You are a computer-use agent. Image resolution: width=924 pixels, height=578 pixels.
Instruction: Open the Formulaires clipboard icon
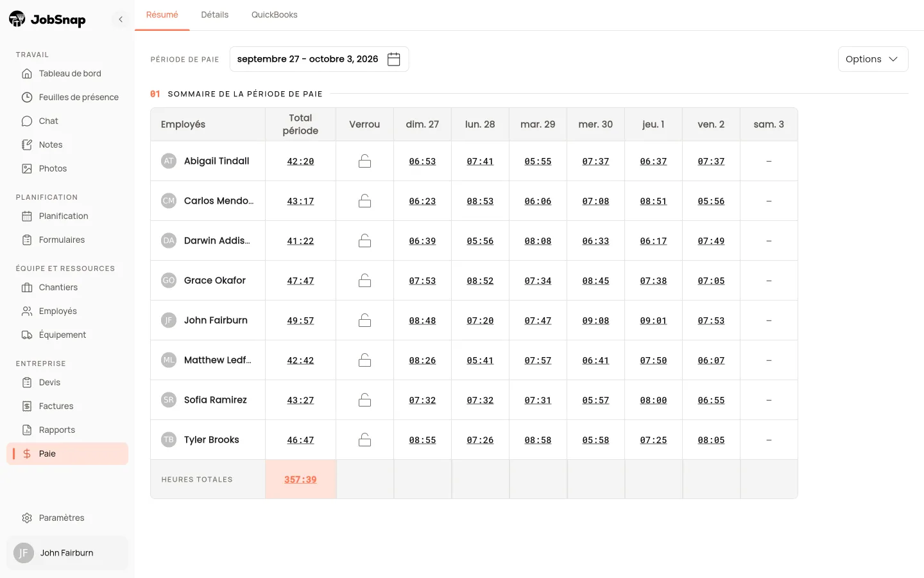click(x=27, y=240)
